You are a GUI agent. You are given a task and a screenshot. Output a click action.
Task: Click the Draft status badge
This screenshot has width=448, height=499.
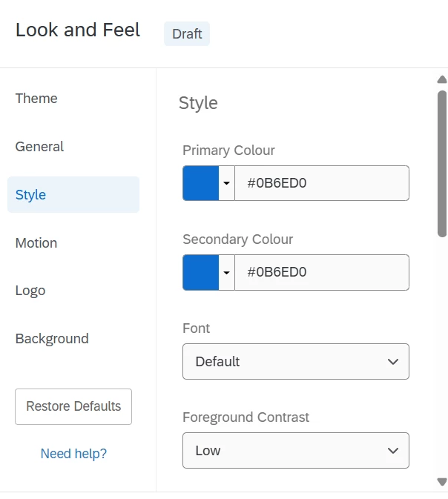coord(187,33)
